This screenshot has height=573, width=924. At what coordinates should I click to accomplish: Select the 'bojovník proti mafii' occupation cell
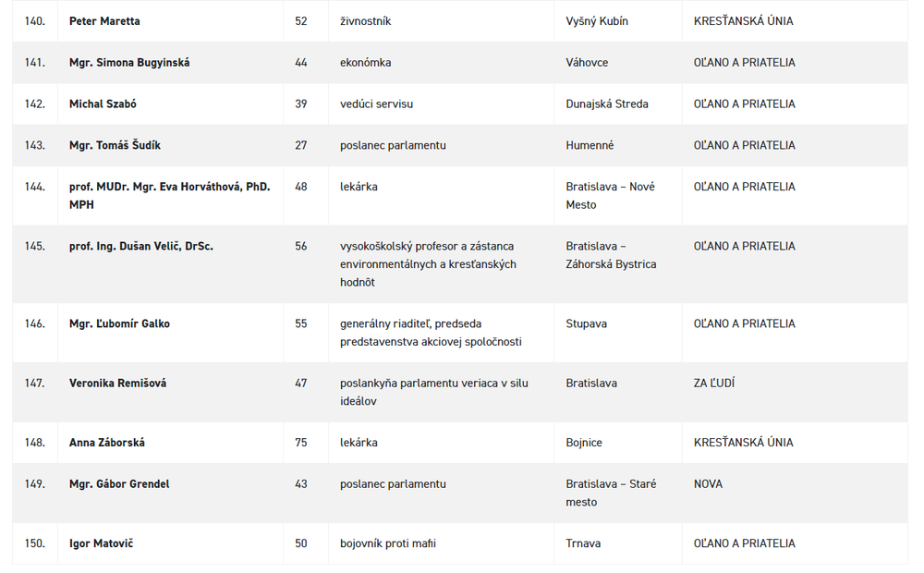387,543
